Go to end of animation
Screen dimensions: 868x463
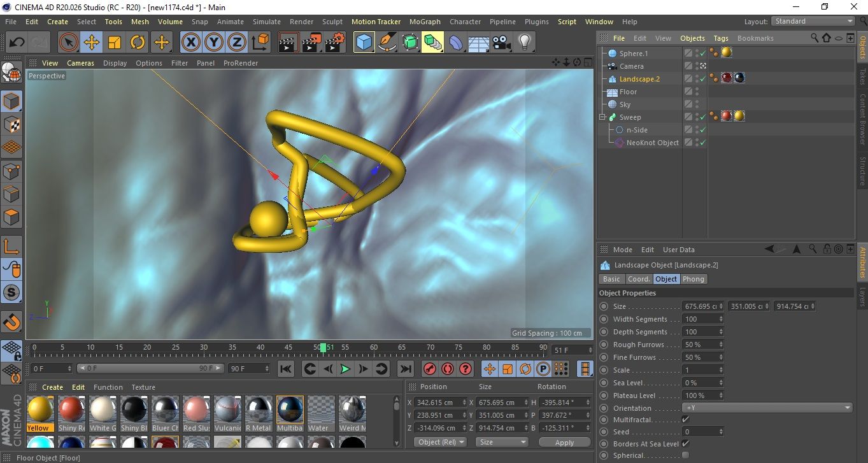tap(405, 369)
